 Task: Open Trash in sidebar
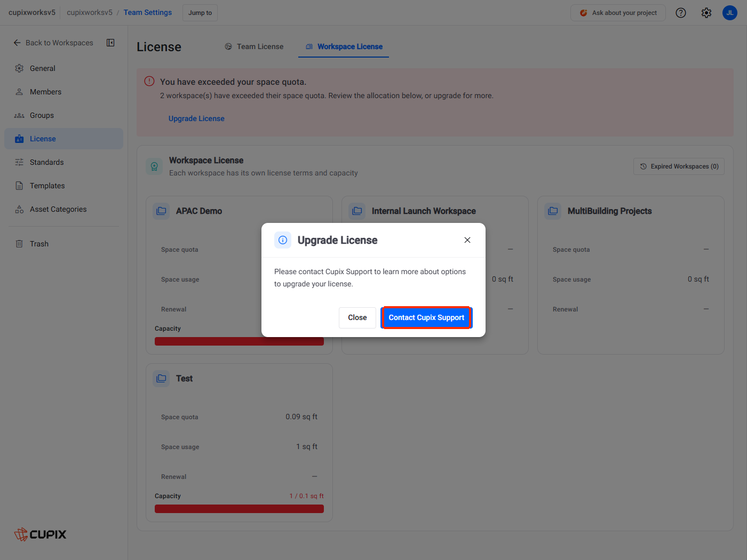pos(63,244)
